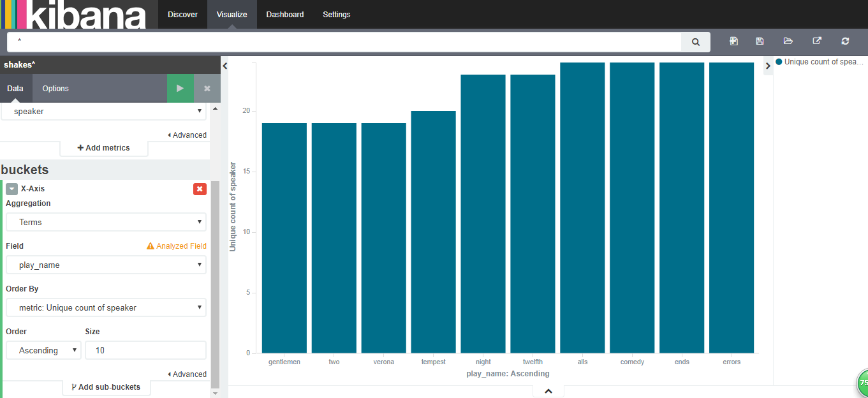The height and width of the screenshot is (398, 868).
Task: Click the sidebar scroll-down arrow
Action: (x=214, y=393)
